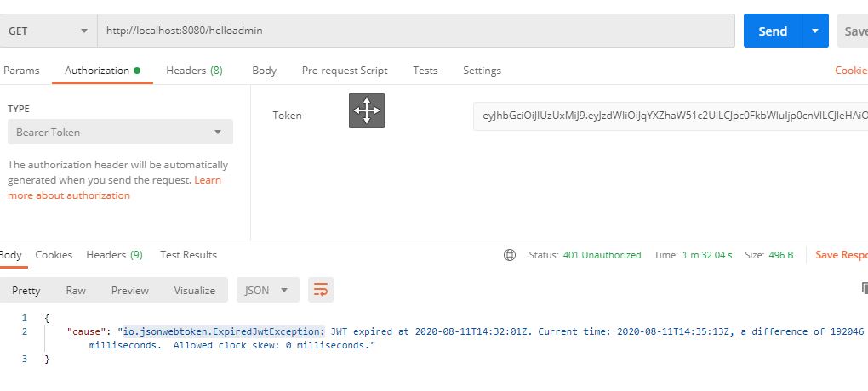Select the Raw response view
Viewport: 868px width, 391px height.
point(76,291)
